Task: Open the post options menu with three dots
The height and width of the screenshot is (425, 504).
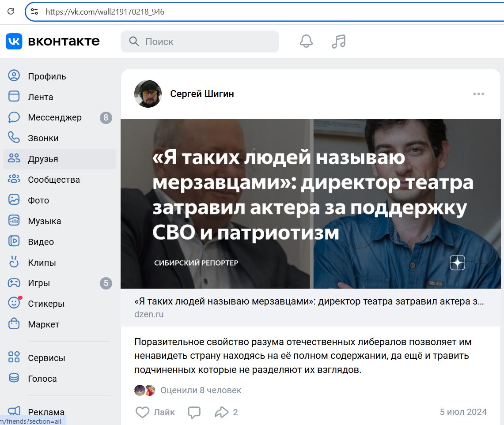Action: pyautogui.click(x=478, y=94)
